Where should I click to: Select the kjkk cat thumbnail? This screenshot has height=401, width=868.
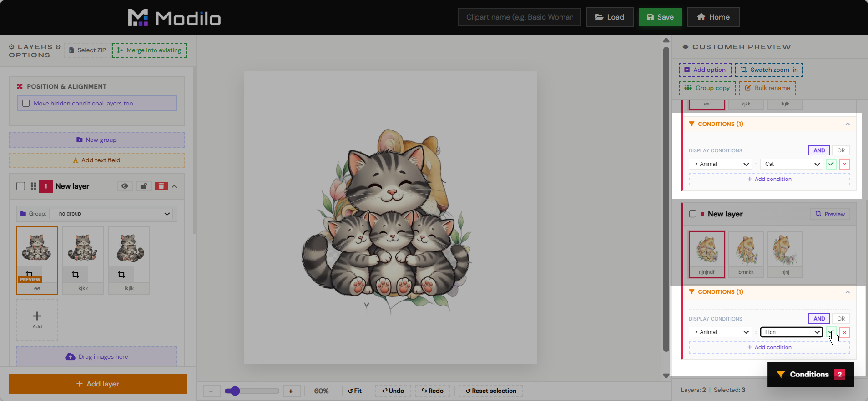click(83, 260)
